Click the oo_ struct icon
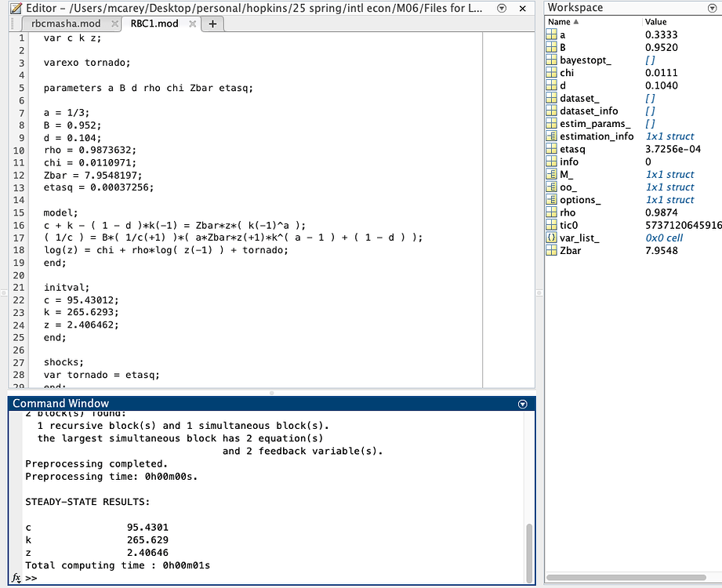Screen dimensions: 722x588 click(551, 187)
